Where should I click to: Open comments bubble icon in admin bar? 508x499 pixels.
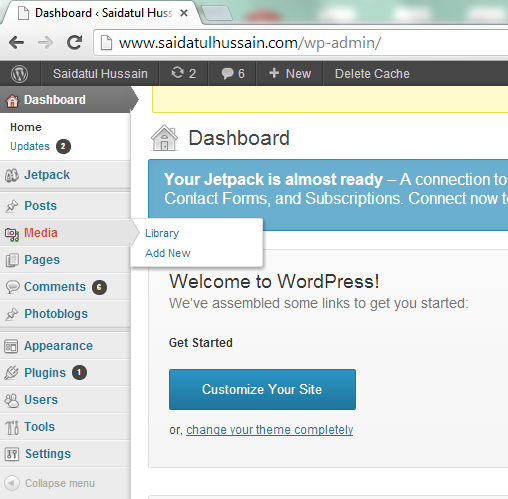pos(228,73)
